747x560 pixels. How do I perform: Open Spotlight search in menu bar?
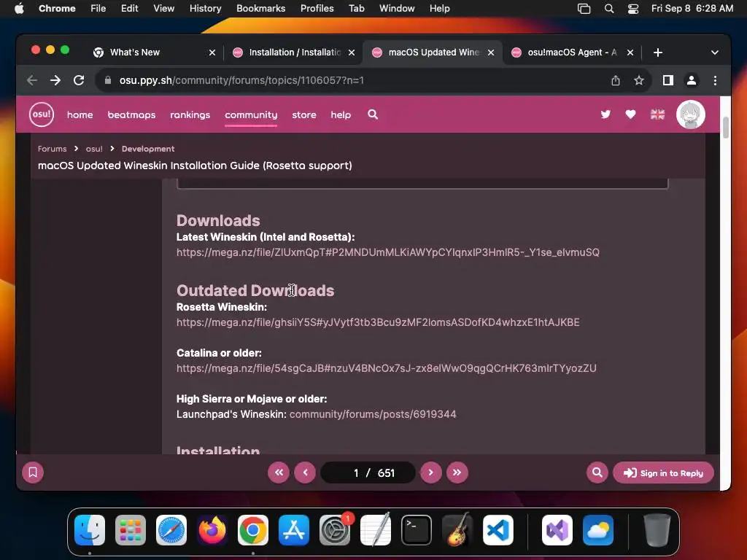coord(609,9)
